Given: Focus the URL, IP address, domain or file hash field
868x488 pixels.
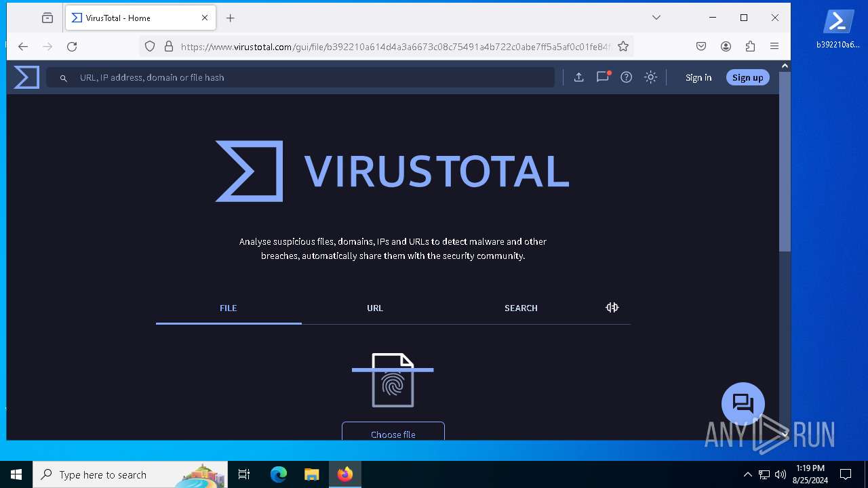Looking at the screenshot, I should coord(300,77).
